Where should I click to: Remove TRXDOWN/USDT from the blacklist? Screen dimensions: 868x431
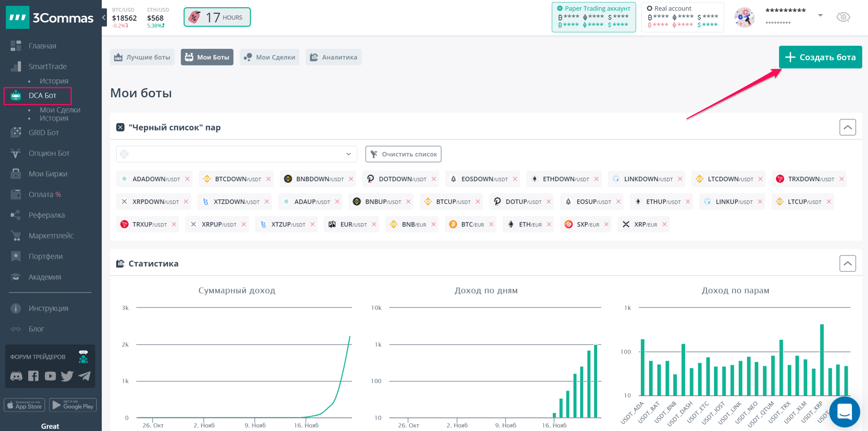(x=841, y=179)
